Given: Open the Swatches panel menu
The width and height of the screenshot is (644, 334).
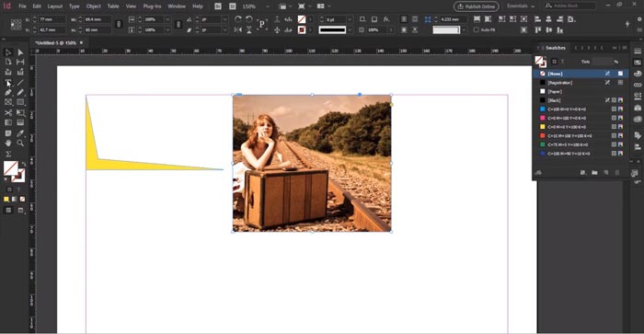Looking at the screenshot, I should 625,48.
